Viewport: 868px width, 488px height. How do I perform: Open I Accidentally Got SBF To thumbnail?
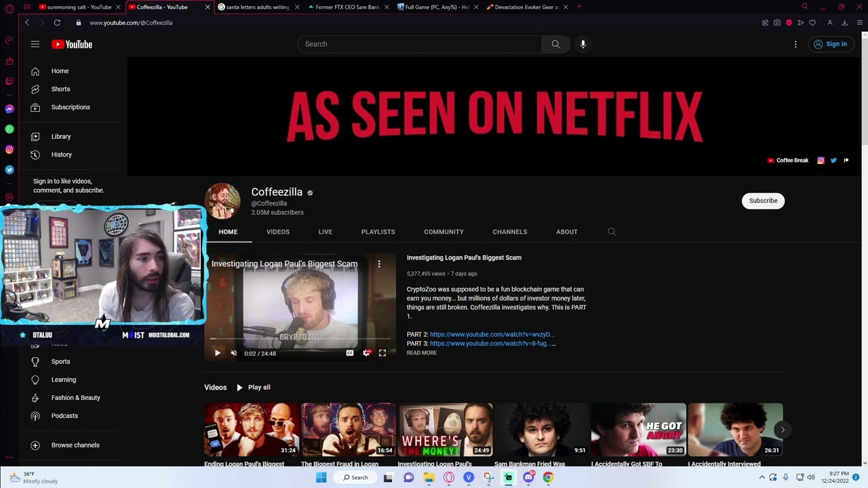[x=639, y=430]
